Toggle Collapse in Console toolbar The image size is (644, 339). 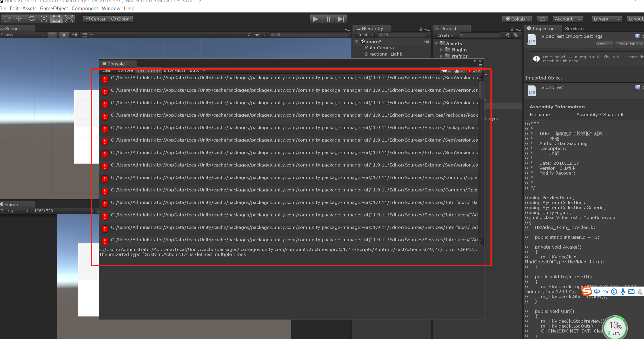point(125,70)
